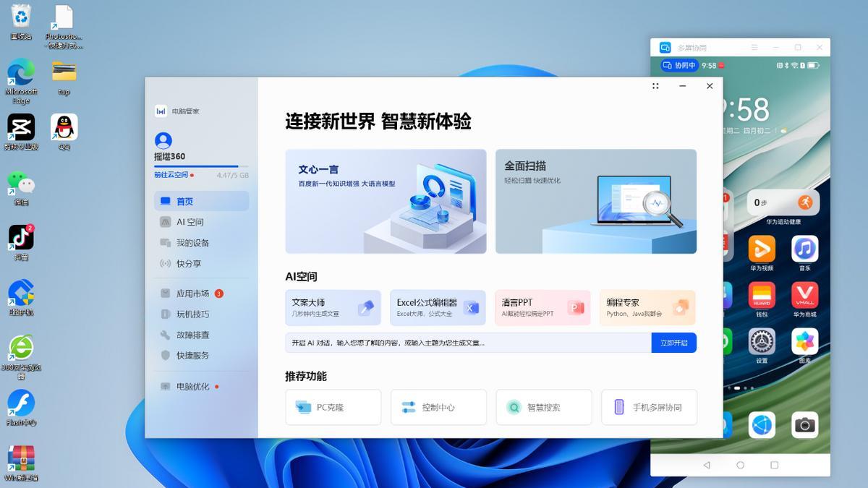The height and width of the screenshot is (488, 868).
Task: Open the PC克隆 feature
Action: tap(333, 407)
